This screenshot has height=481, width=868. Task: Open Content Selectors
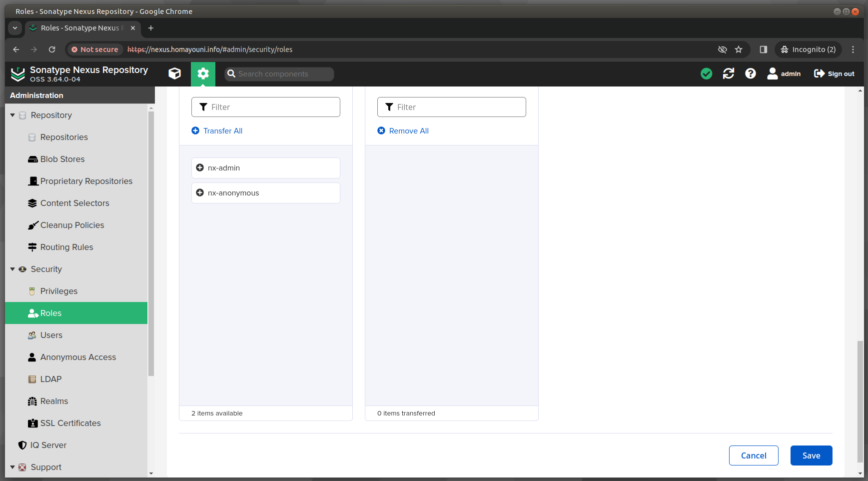click(76, 203)
